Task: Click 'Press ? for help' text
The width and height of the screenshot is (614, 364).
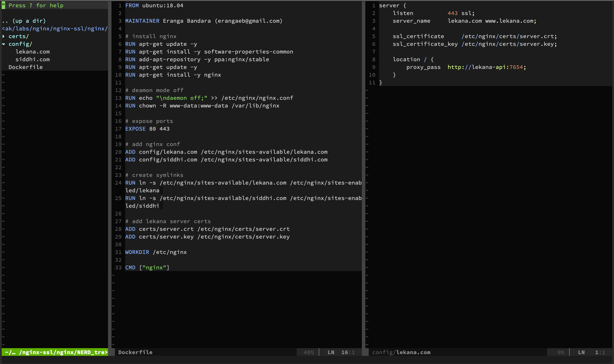Action: tap(36, 5)
